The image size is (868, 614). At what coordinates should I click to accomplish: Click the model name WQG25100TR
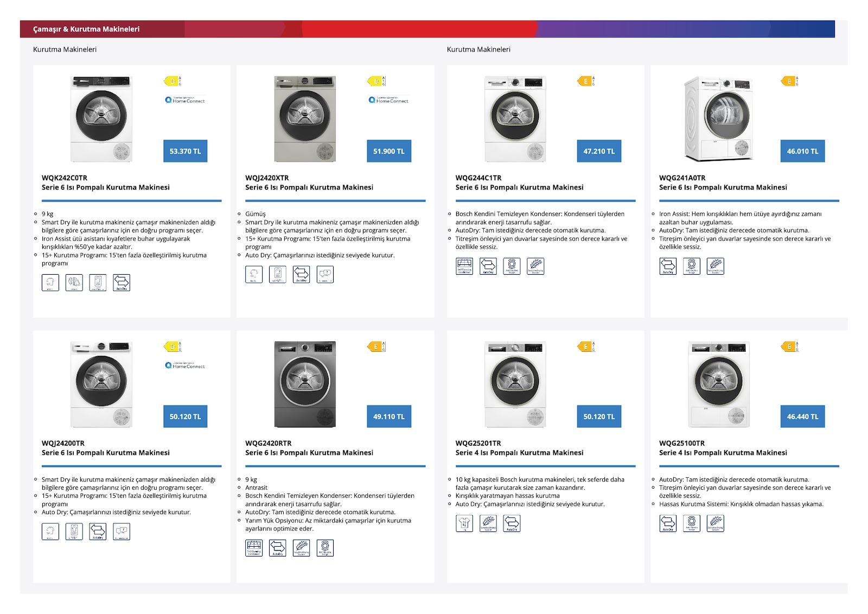682,444
